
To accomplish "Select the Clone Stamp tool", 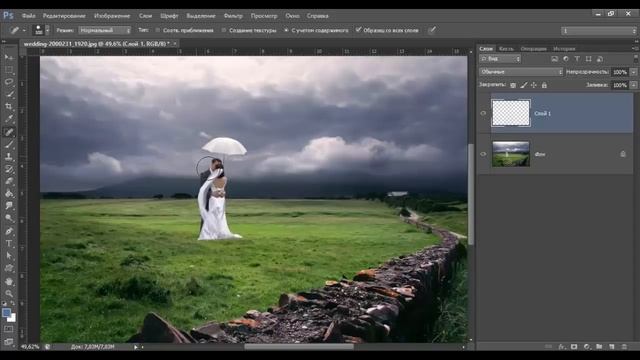I will coord(9,156).
